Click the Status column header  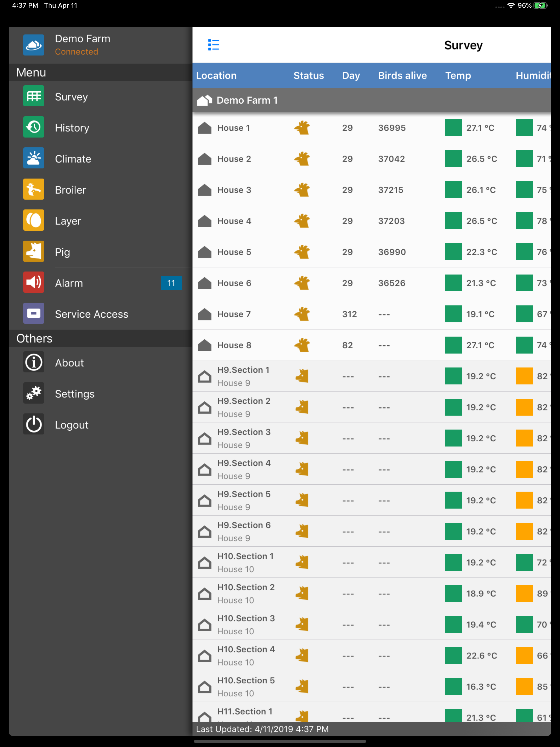click(x=309, y=76)
